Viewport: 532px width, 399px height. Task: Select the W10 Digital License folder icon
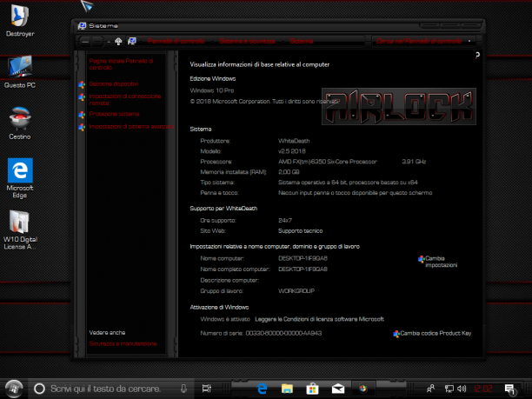(20, 230)
